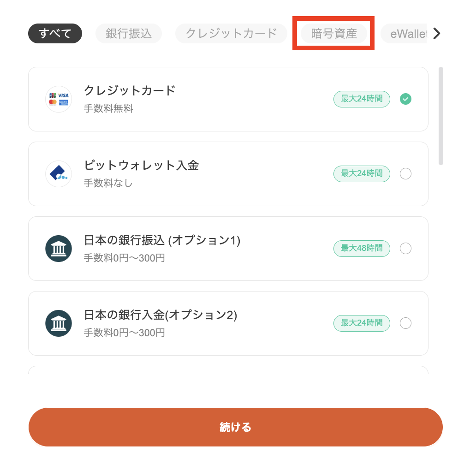The width and height of the screenshot is (476, 464).
Task: Click the ビットウォレット入金 title text
Action: tap(142, 166)
